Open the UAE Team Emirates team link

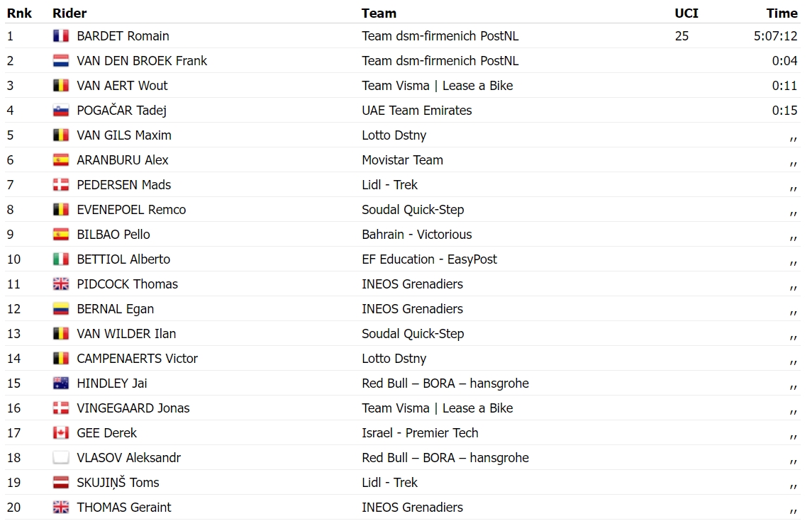click(x=417, y=110)
